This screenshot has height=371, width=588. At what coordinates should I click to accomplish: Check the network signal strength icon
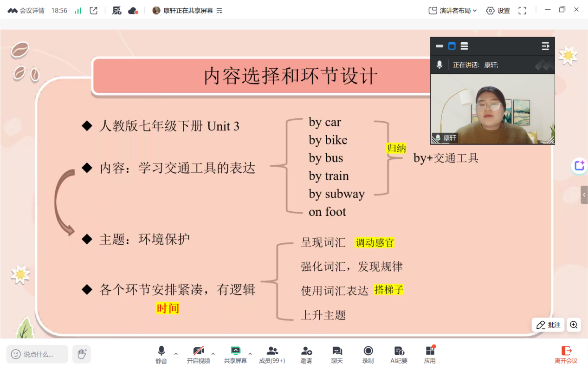[x=78, y=10]
